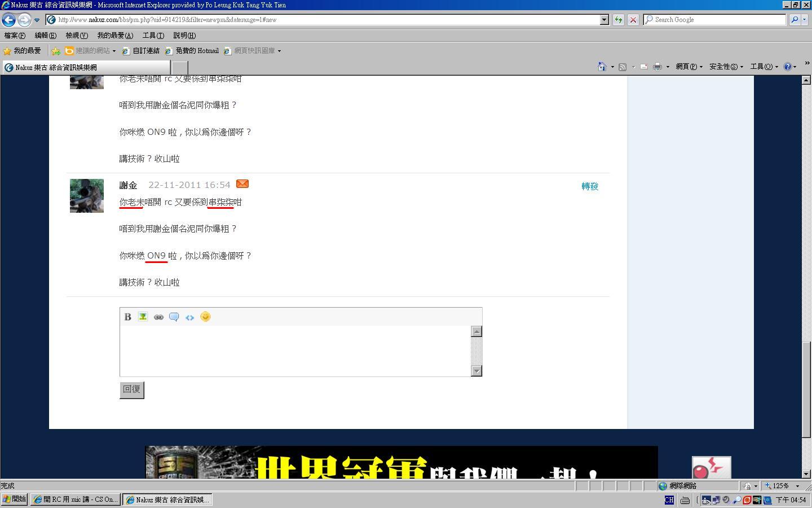This screenshot has width=812, height=508.
Task: Insert an image into the reply
Action: pyautogui.click(x=143, y=317)
